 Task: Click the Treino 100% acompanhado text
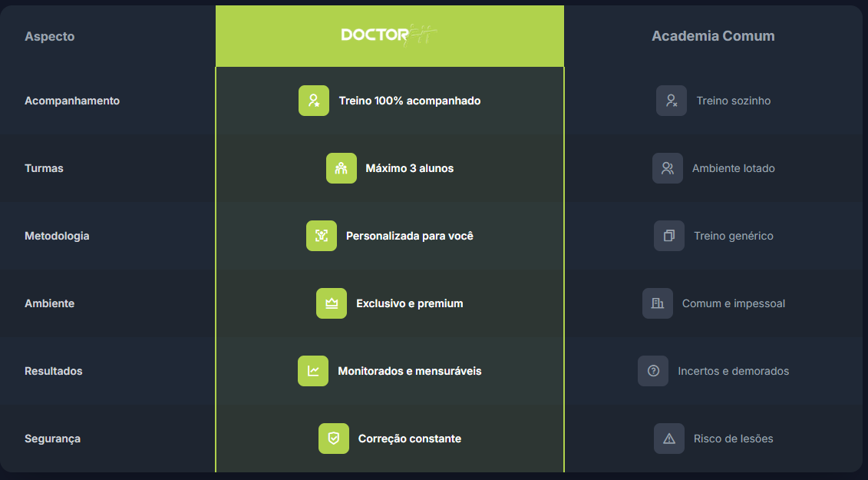410,101
